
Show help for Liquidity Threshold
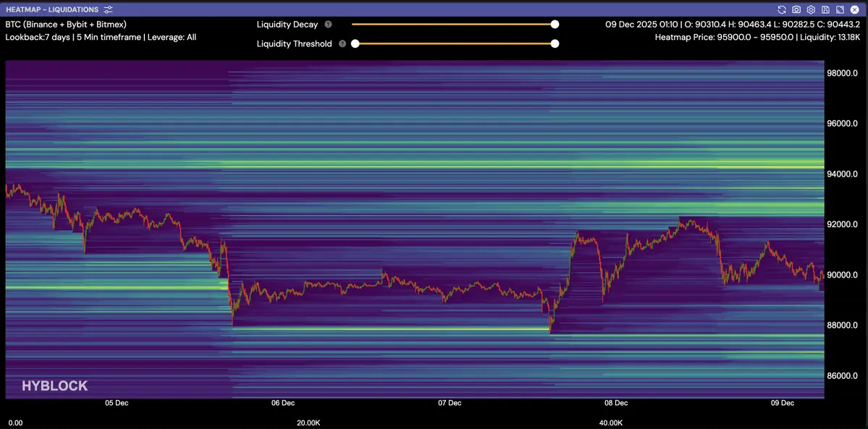342,44
